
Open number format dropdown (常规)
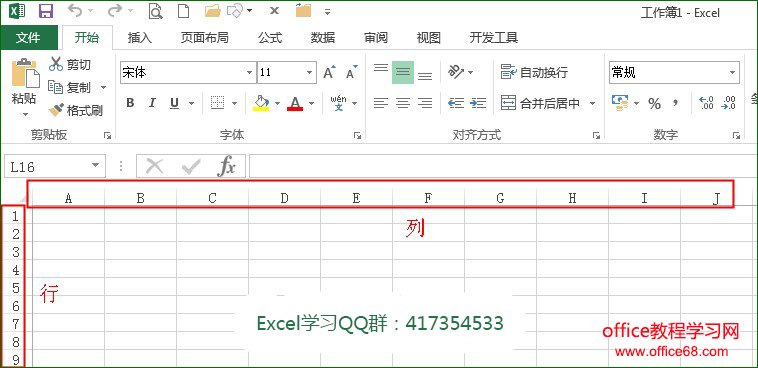point(732,73)
